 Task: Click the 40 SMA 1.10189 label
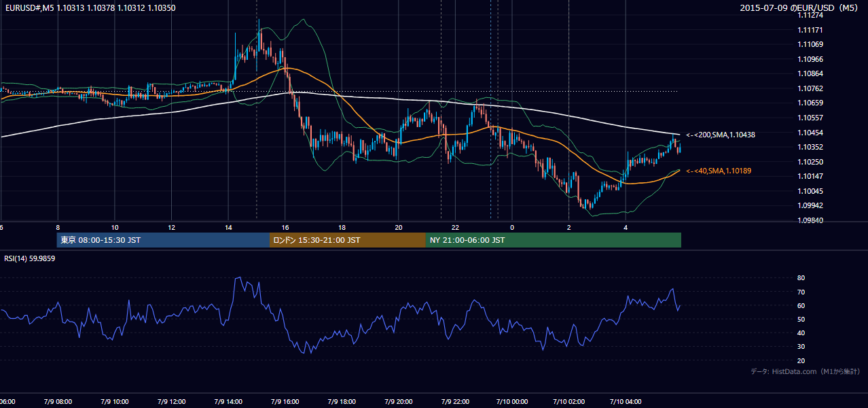pos(719,171)
